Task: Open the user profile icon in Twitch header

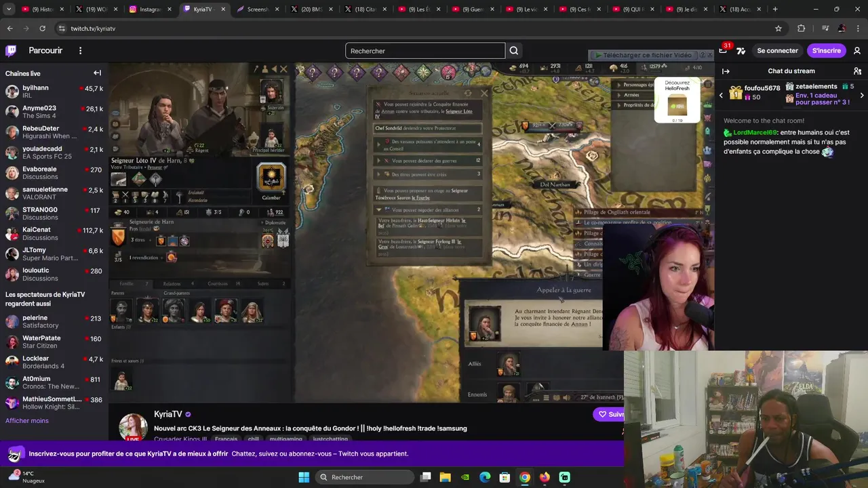Action: [x=857, y=51]
